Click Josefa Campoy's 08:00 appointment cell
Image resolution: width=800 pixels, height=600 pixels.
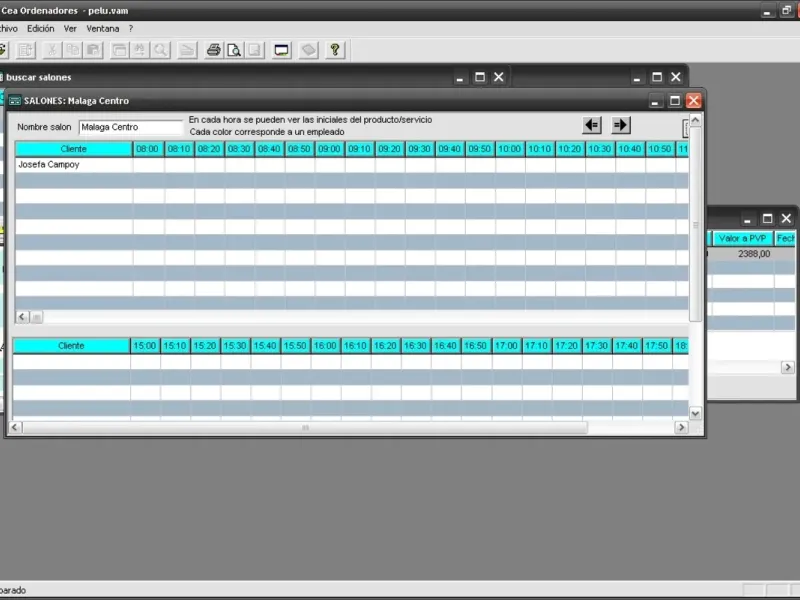pyautogui.click(x=148, y=165)
